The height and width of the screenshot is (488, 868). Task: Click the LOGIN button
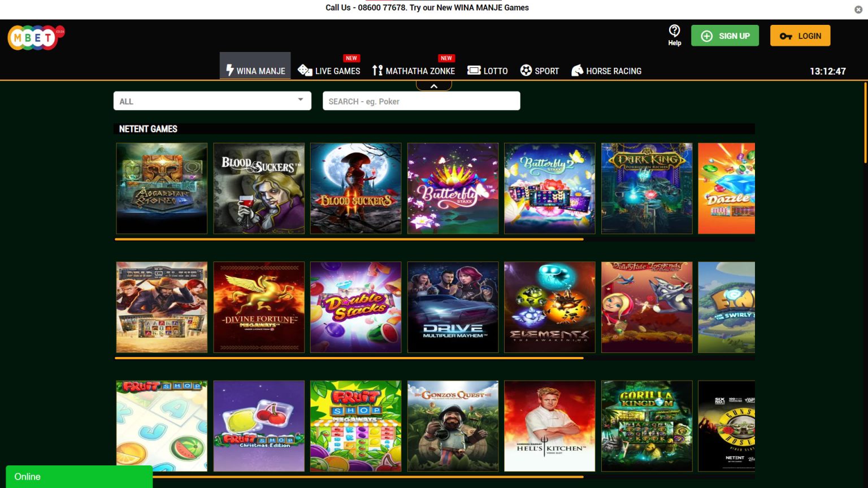[x=800, y=36]
